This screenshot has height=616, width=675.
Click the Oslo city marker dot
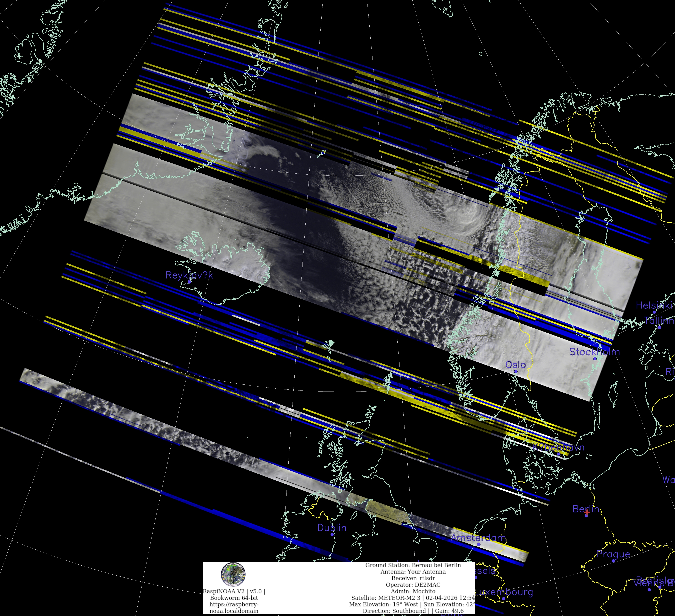point(516,372)
